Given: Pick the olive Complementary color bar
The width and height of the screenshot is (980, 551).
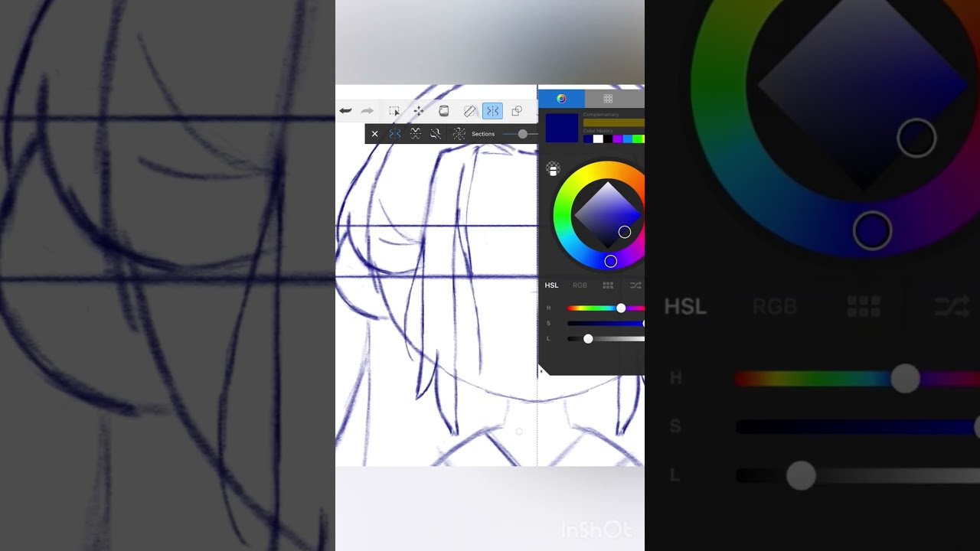Looking at the screenshot, I should (x=614, y=122).
